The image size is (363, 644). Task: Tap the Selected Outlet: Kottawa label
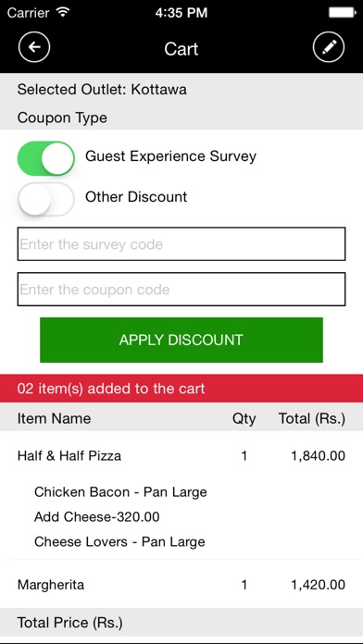102,89
